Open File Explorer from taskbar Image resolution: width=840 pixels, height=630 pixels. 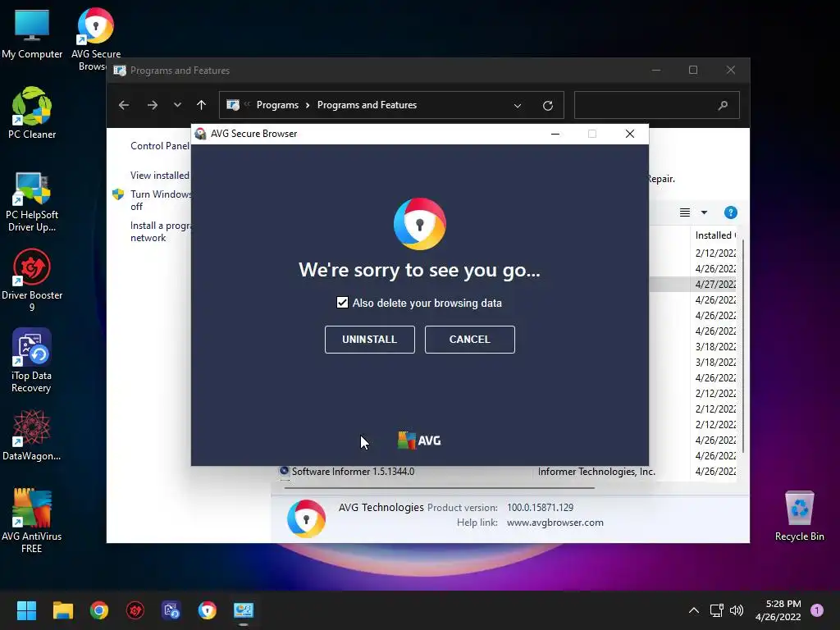tap(62, 610)
